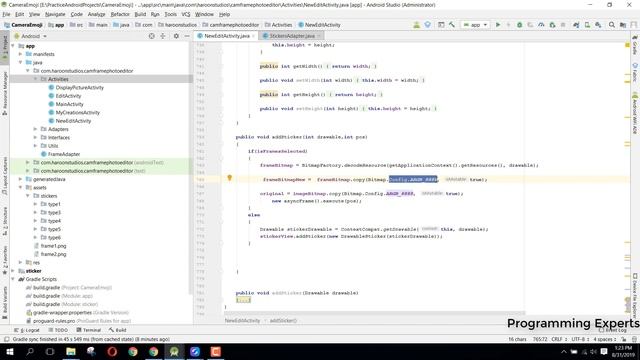640x360 pixels.
Task: Open the Refactor menu
Action: [x=120, y=14]
